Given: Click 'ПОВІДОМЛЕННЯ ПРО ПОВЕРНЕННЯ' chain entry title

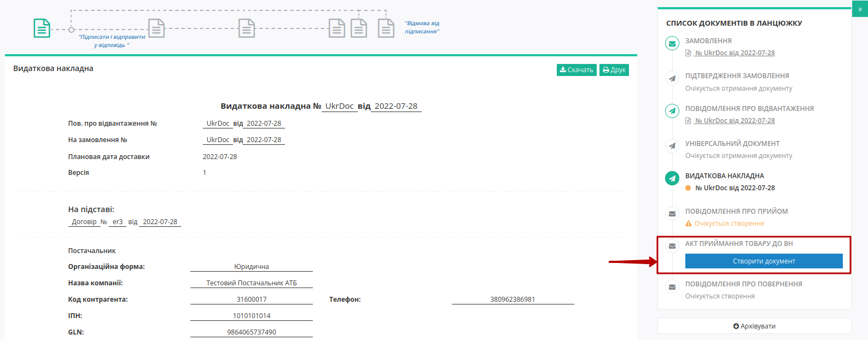Looking at the screenshot, I should (743, 284).
